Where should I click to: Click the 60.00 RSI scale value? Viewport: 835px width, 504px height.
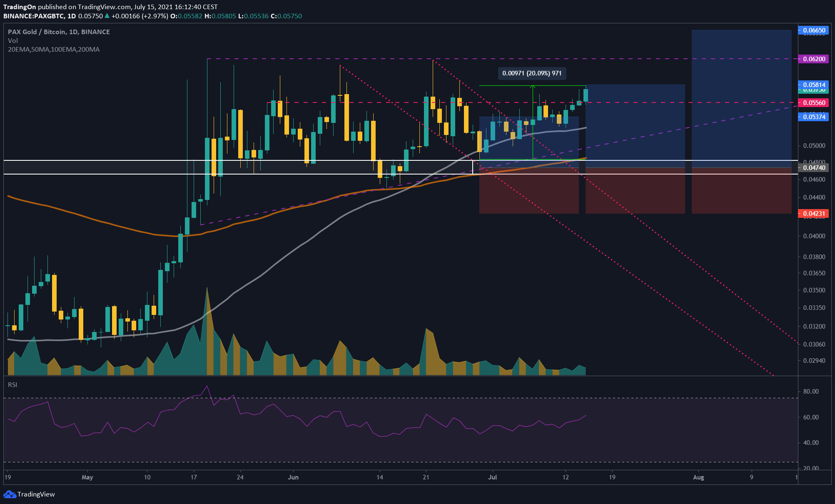811,417
